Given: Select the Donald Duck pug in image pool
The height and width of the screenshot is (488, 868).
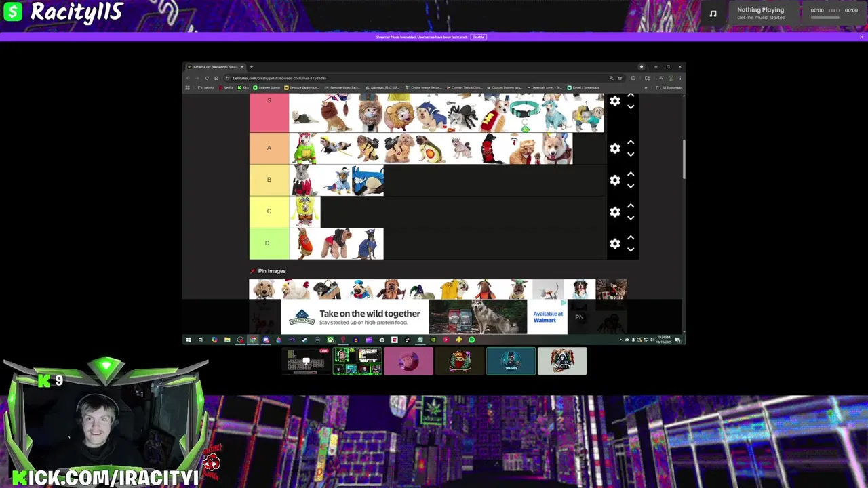Looking at the screenshot, I should 359,290.
